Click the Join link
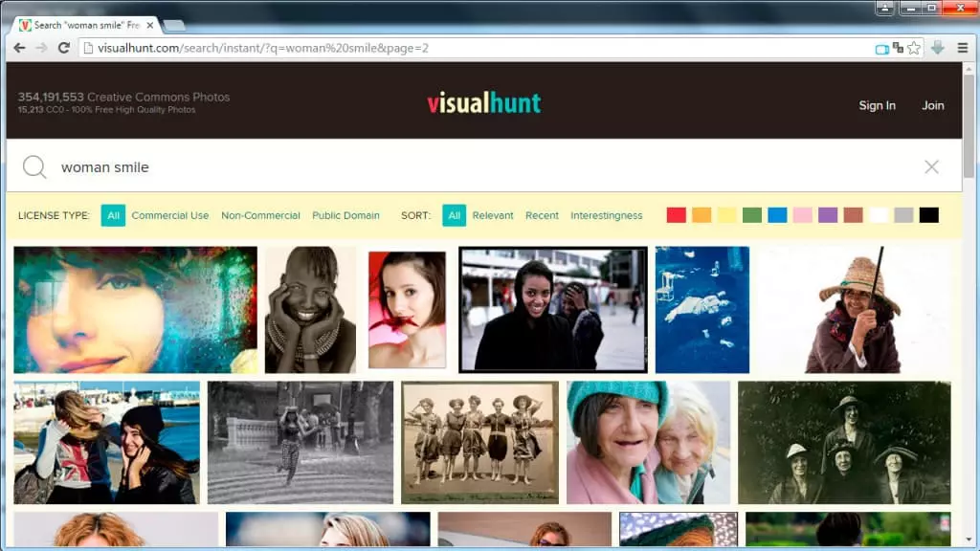Screen dimensions: 980x551 click(x=932, y=105)
